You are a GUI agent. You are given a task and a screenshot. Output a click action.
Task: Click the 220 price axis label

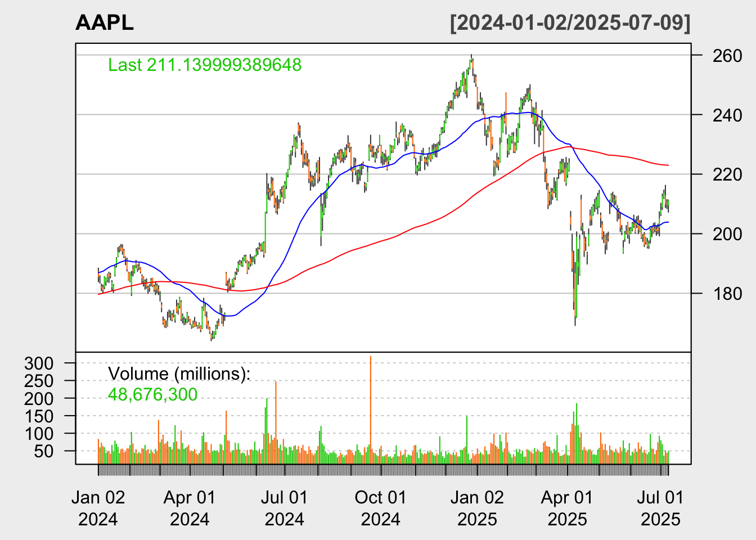[x=727, y=174]
